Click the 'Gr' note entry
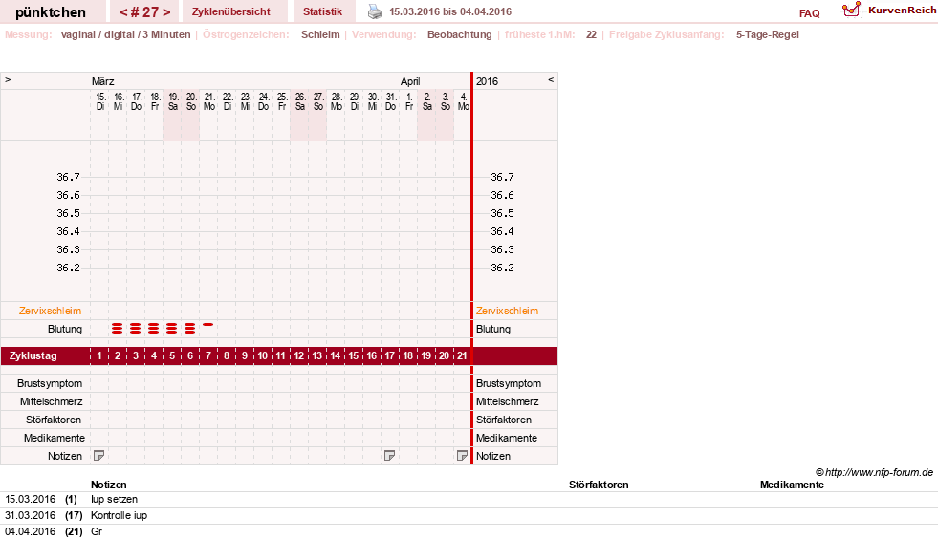The height and width of the screenshot is (560, 938). pyautogui.click(x=97, y=531)
